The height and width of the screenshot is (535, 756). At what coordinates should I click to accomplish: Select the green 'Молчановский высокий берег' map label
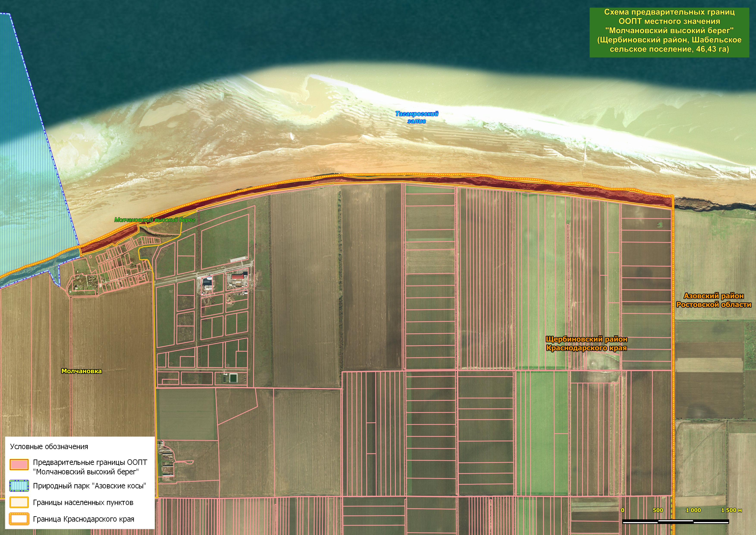(155, 220)
